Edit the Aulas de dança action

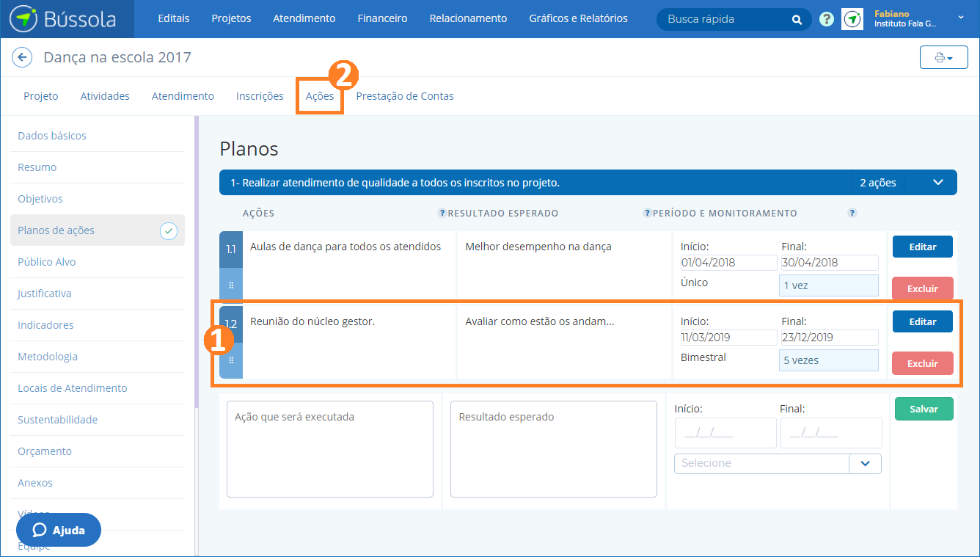pos(923,247)
